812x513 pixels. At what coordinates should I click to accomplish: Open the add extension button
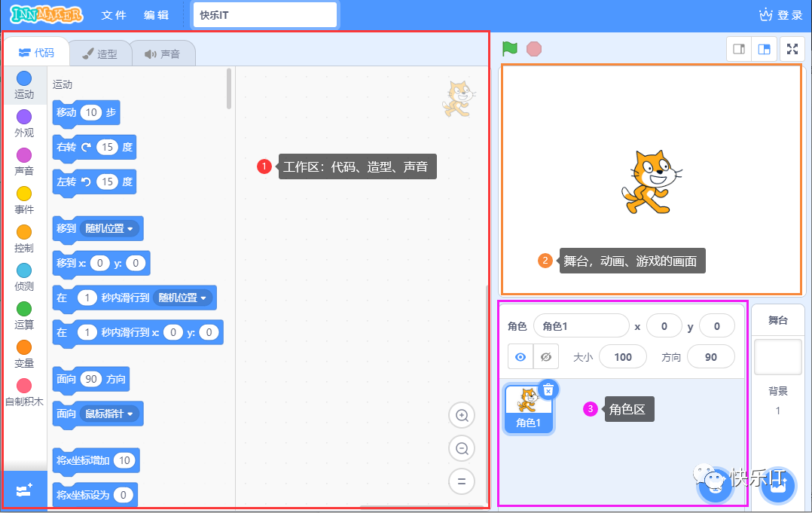tap(24, 490)
